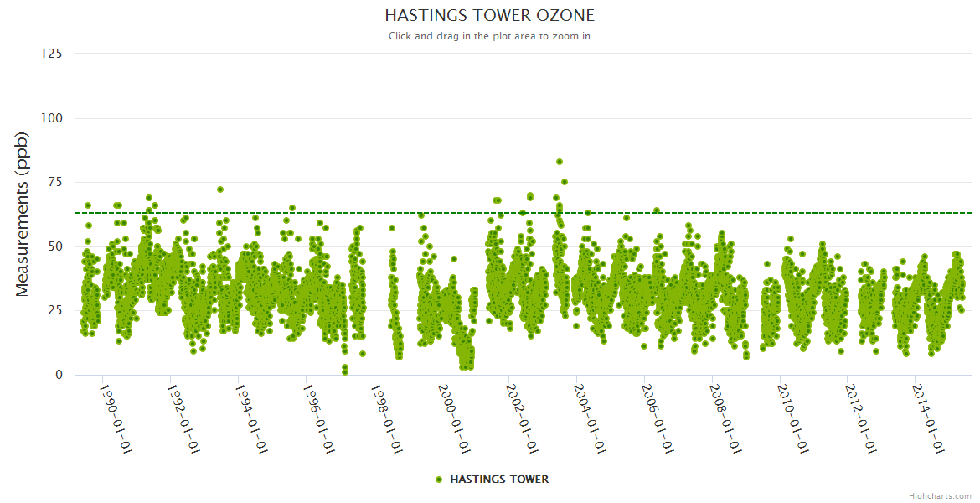Click the 0 y-axis tick label
Image resolution: width=980 pixels, height=503 pixels.
pos(59,375)
